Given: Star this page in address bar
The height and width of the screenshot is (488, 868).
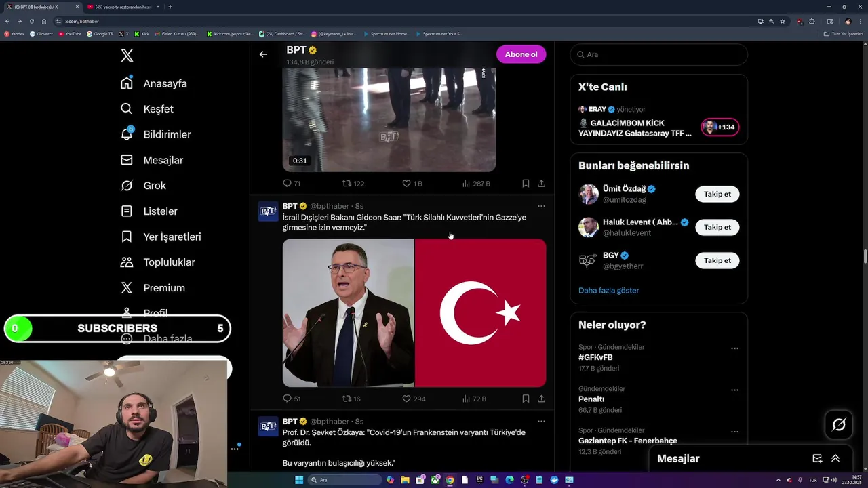Looking at the screenshot, I should click(x=782, y=21).
